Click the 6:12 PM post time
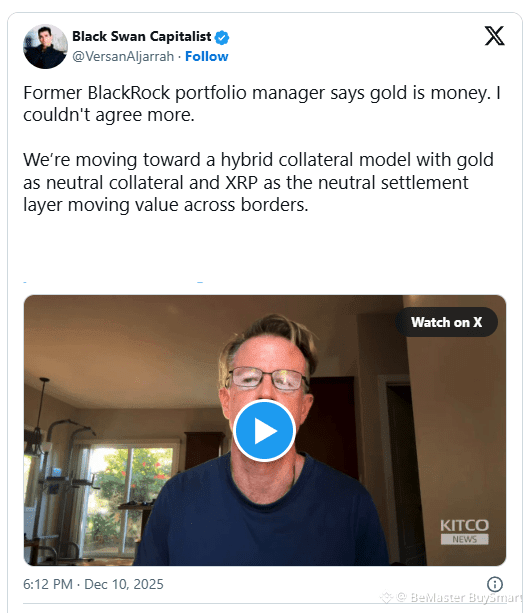Screen dimensions: 530x613 click(48, 584)
